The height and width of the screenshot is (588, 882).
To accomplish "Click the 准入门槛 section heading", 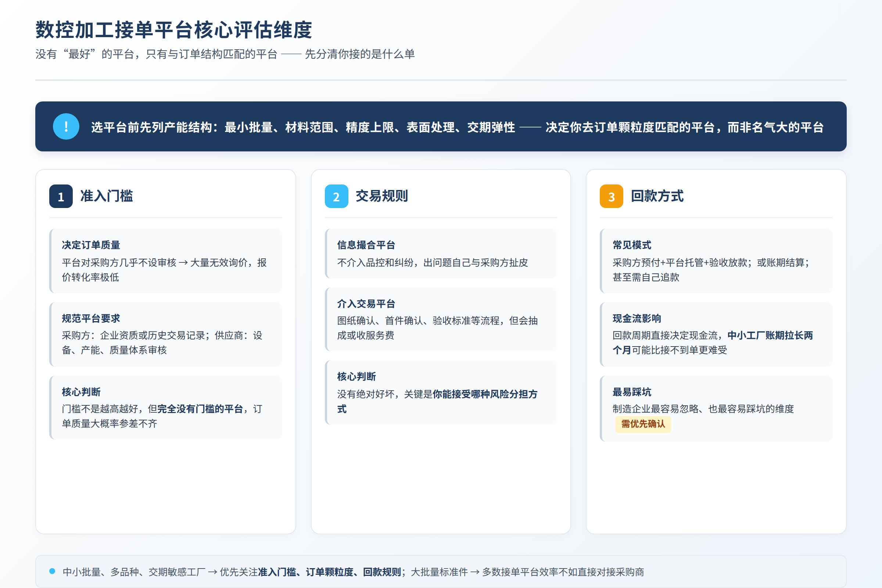I will (107, 196).
